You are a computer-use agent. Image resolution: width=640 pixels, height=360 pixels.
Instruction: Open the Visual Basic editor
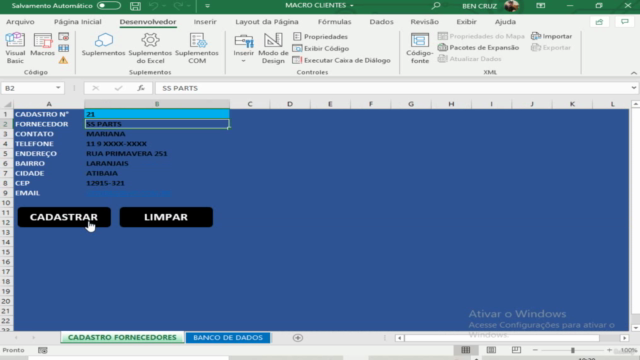(x=15, y=47)
